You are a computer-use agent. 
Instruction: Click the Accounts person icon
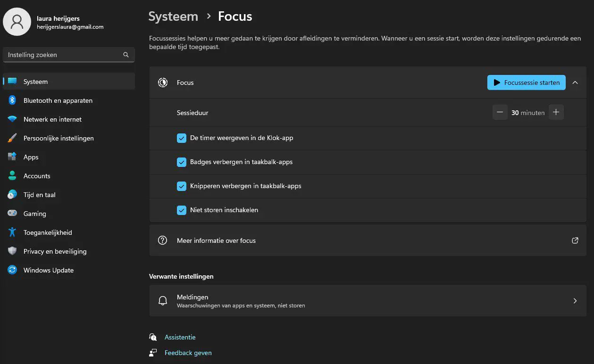[12, 176]
